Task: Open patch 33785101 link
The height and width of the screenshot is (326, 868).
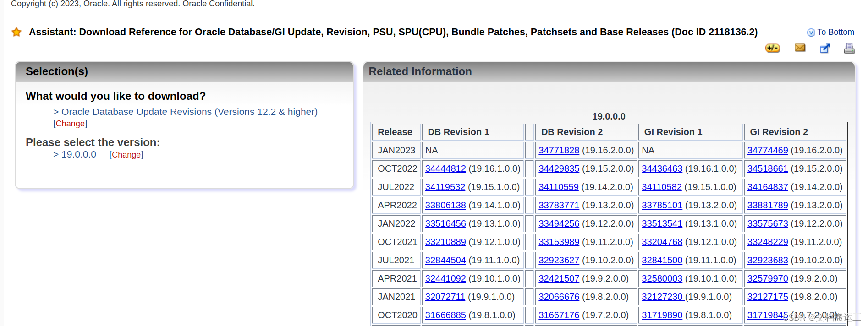Action: click(662, 205)
